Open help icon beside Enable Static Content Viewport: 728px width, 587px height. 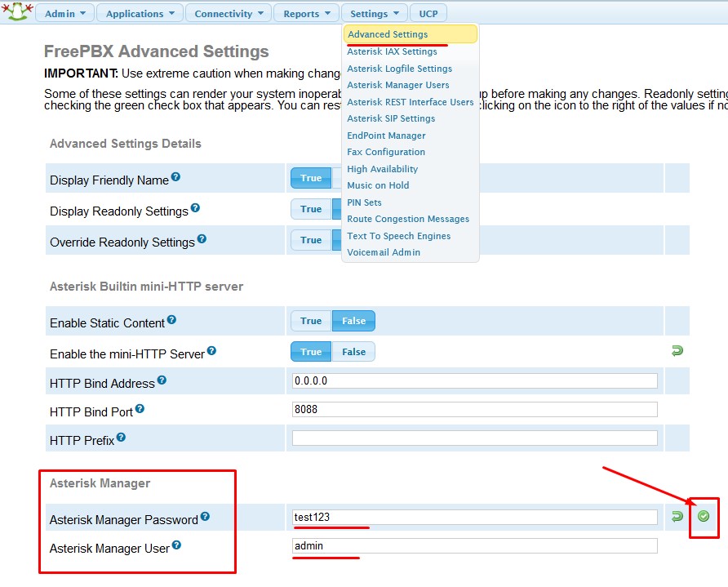tap(171, 320)
